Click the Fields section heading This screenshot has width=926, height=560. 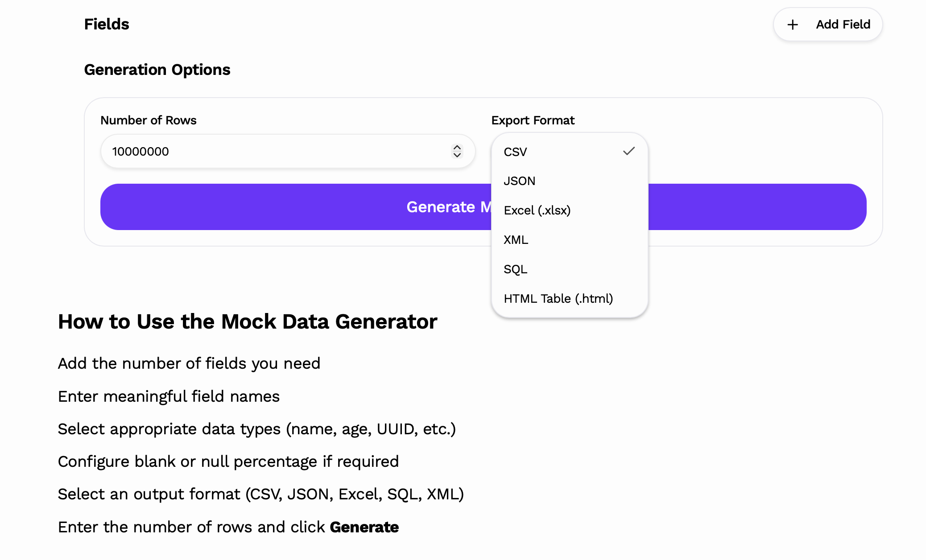pyautogui.click(x=106, y=24)
